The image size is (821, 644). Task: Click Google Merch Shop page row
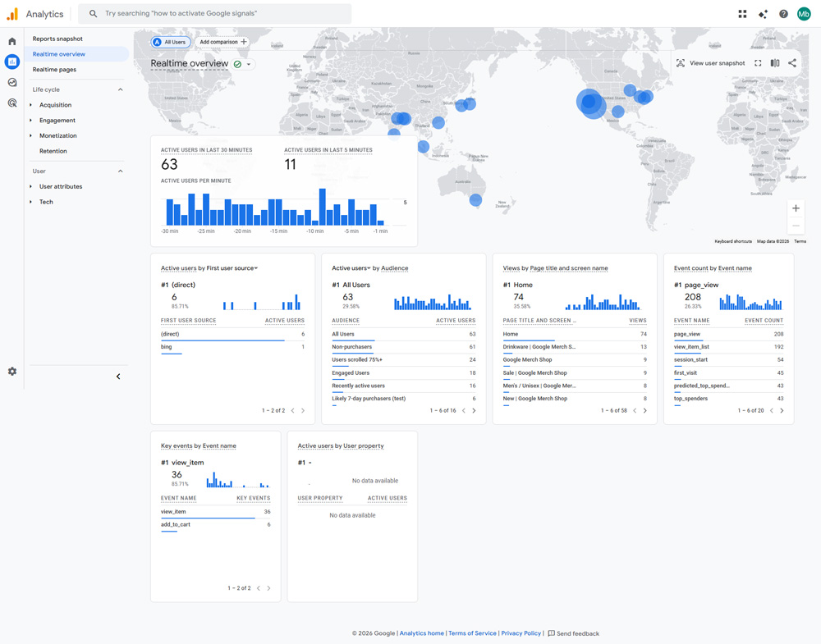(575, 360)
